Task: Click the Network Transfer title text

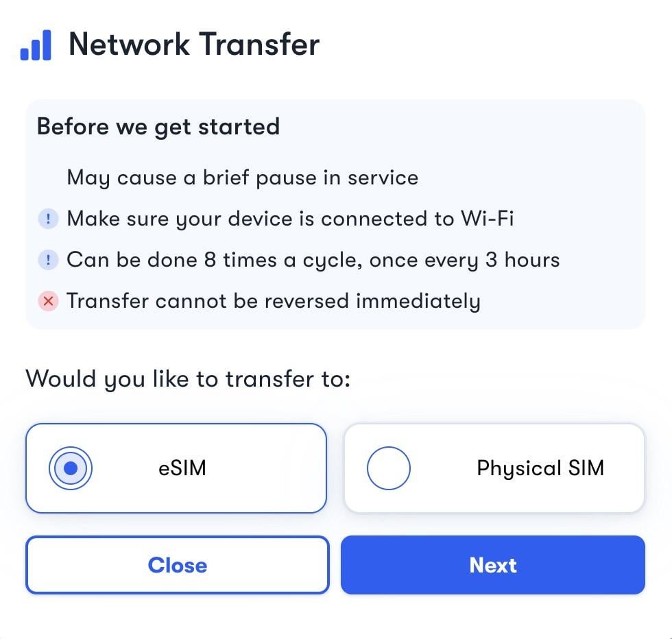Action: point(194,44)
